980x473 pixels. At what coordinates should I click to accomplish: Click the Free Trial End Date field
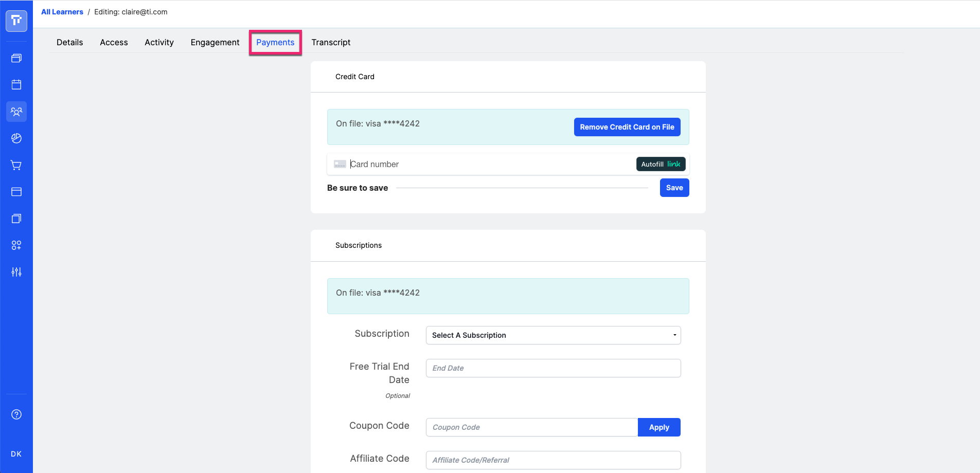click(x=554, y=368)
